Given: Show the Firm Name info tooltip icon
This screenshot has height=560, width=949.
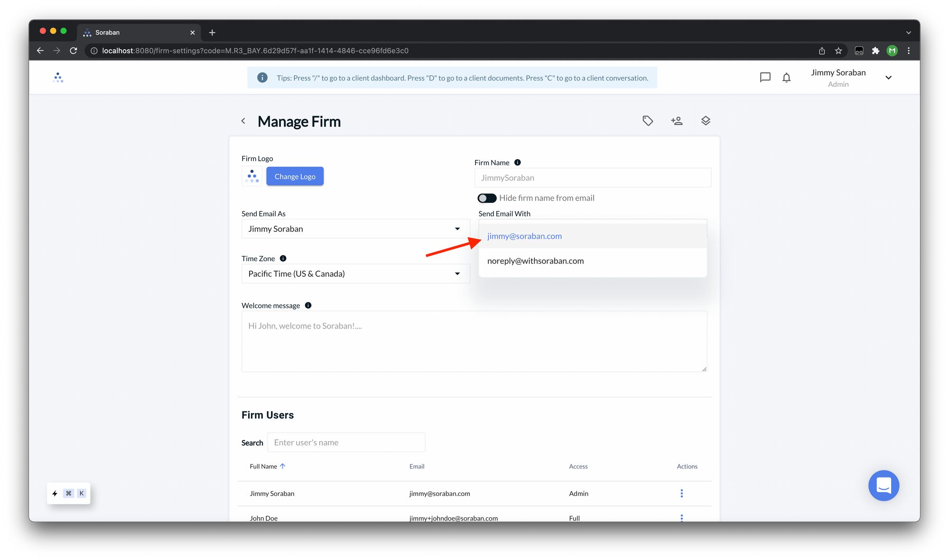Looking at the screenshot, I should (518, 162).
